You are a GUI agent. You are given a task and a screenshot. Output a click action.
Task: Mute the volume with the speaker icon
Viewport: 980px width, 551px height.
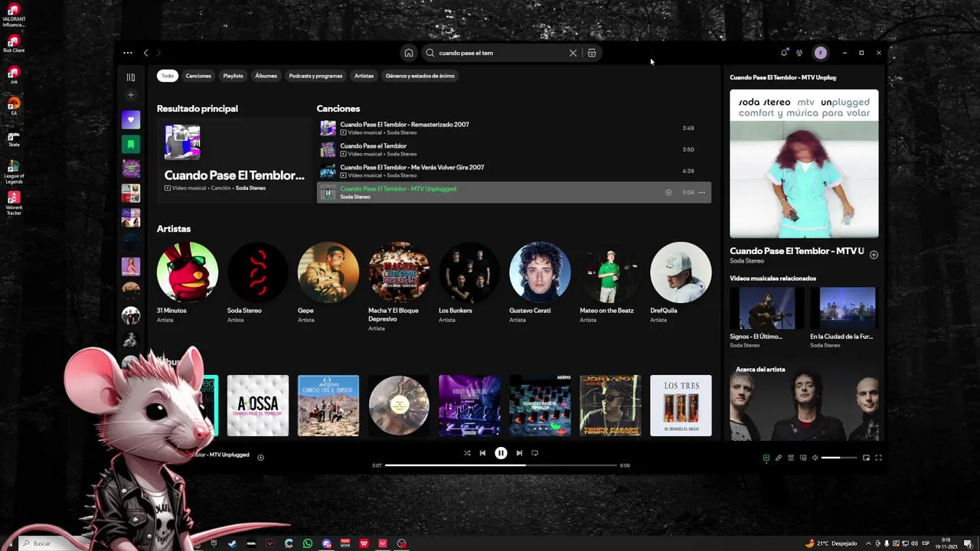pyautogui.click(x=815, y=458)
